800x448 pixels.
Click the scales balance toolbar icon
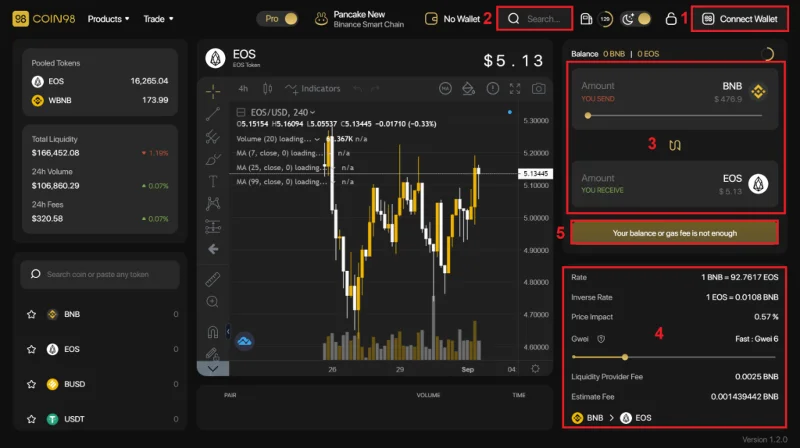coord(468,89)
